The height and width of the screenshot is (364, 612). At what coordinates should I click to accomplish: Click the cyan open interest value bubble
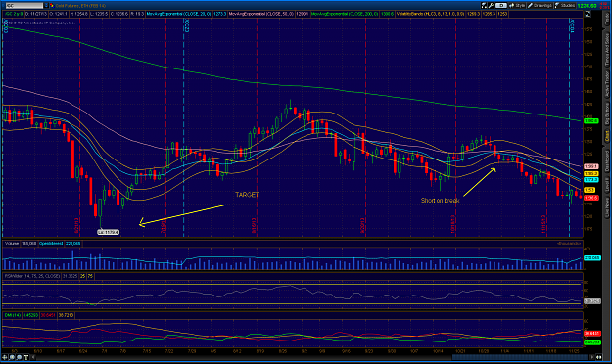point(592,258)
